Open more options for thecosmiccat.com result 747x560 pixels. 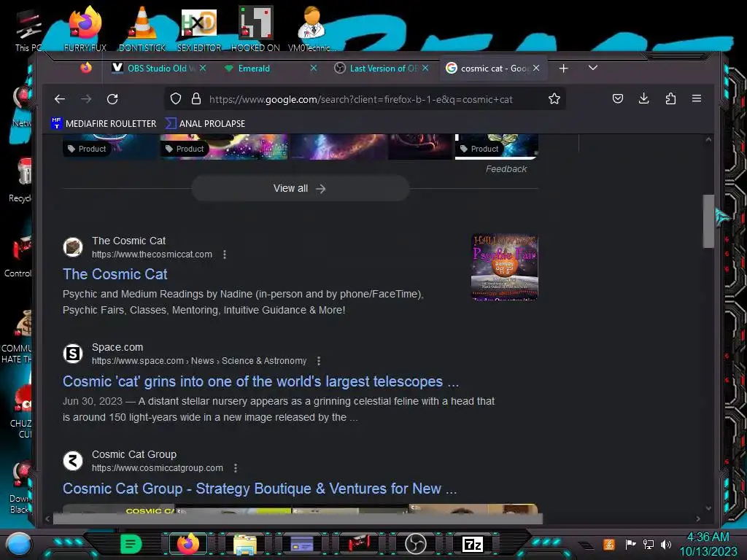(x=225, y=254)
